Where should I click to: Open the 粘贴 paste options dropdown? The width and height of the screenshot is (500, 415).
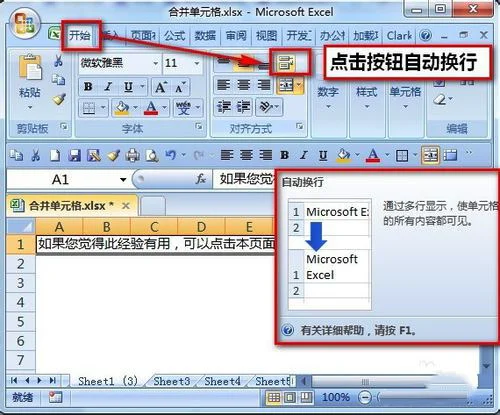pos(30,107)
